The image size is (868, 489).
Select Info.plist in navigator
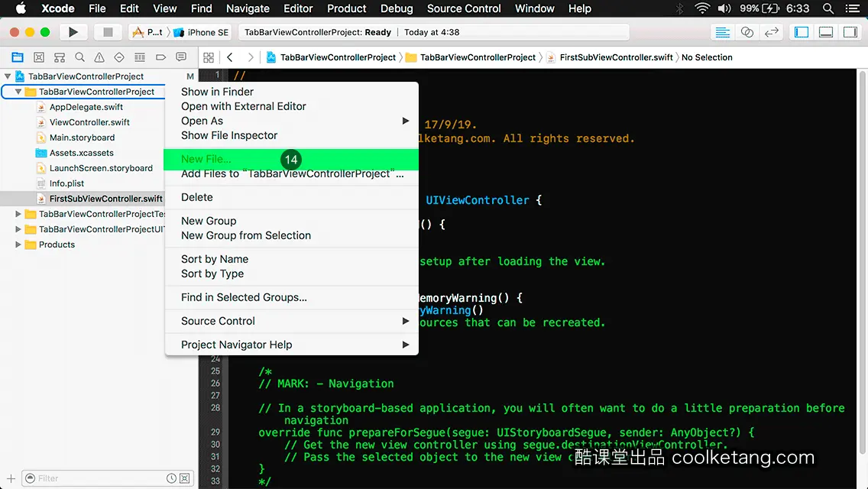(66, 183)
